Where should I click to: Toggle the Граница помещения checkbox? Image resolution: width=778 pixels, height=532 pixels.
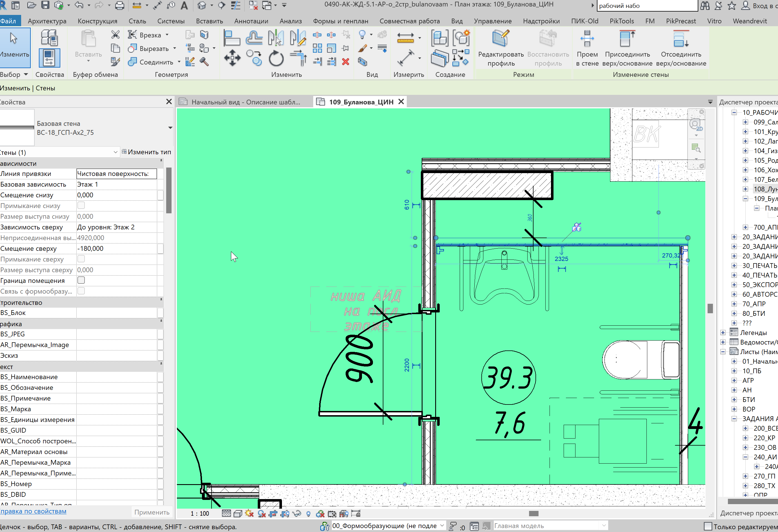click(81, 280)
